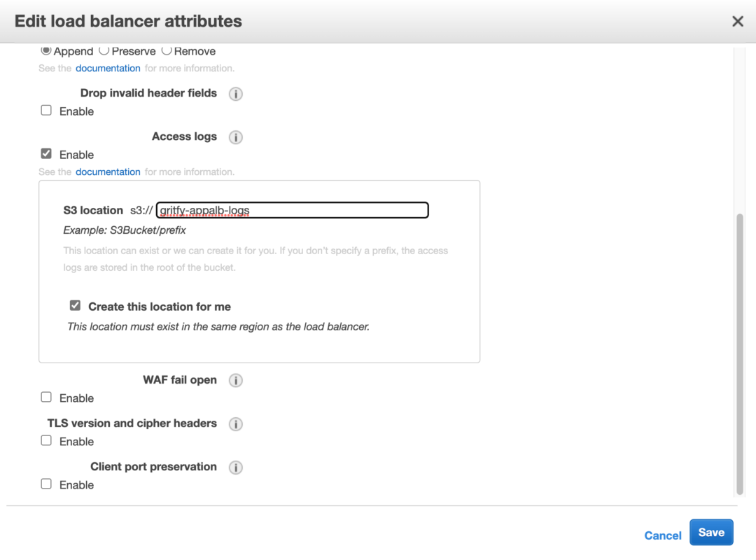This screenshot has width=756, height=560.
Task: Cancel editing load balancer attributes
Action: (x=662, y=535)
